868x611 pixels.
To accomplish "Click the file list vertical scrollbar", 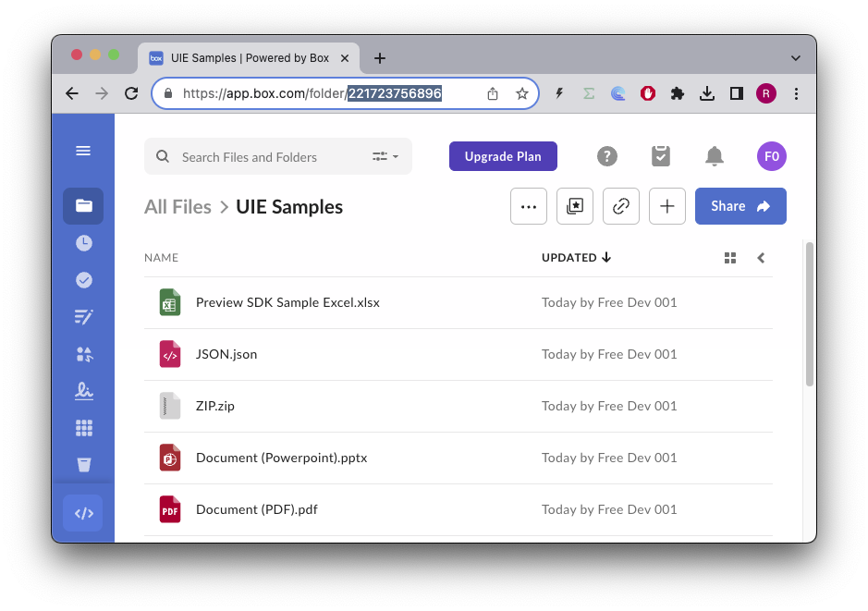I will coord(810,313).
